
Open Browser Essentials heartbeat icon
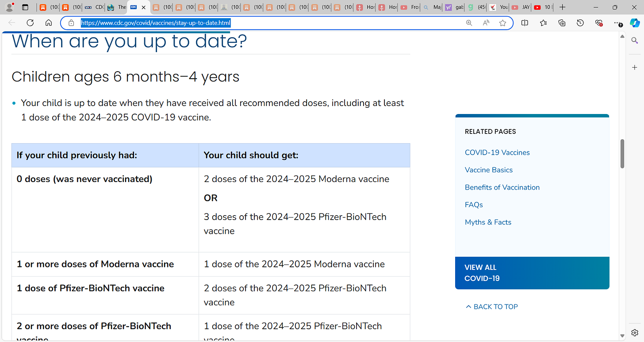(599, 23)
